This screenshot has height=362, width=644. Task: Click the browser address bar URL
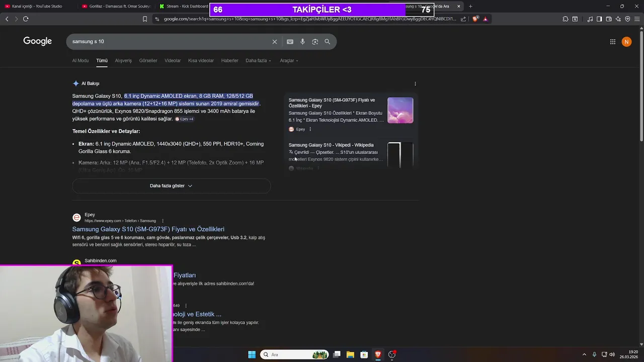tap(309, 19)
